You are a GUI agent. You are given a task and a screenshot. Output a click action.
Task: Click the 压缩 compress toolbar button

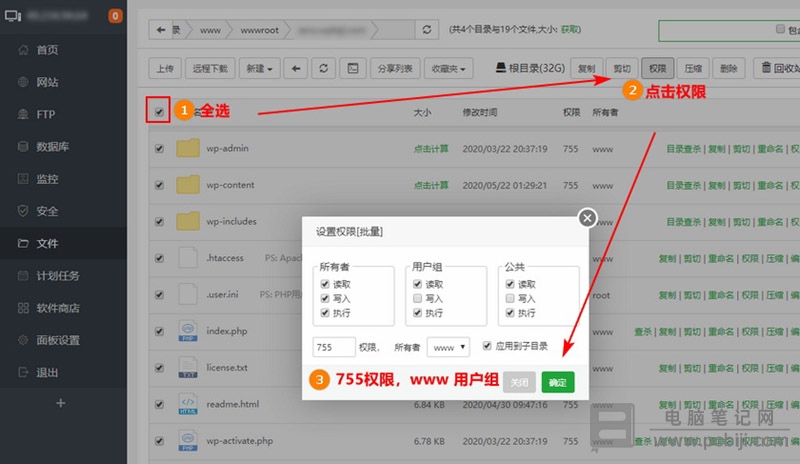click(693, 68)
